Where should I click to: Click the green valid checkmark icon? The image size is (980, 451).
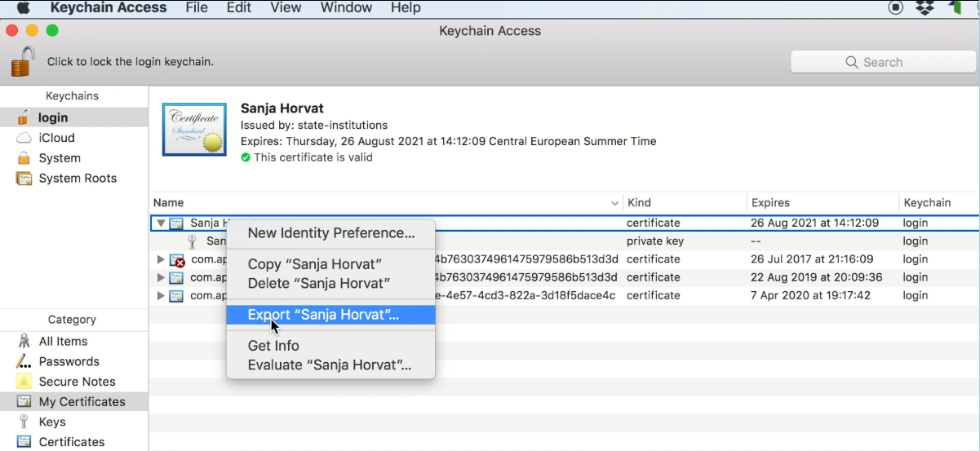(246, 157)
